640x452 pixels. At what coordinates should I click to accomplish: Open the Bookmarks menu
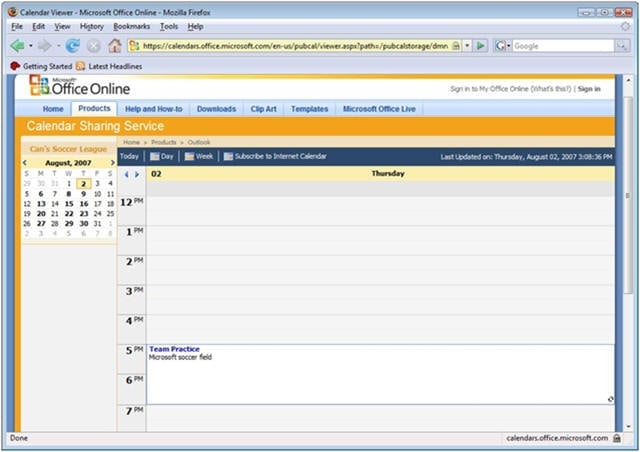click(x=131, y=27)
